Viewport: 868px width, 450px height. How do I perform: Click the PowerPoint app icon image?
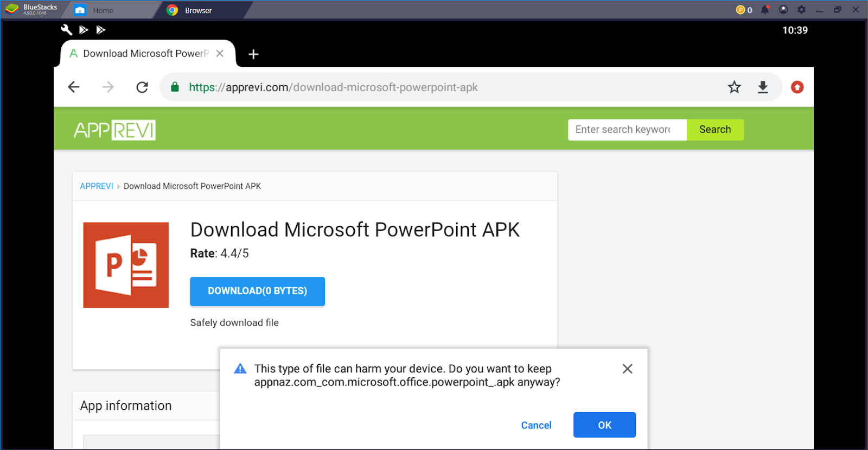(126, 265)
